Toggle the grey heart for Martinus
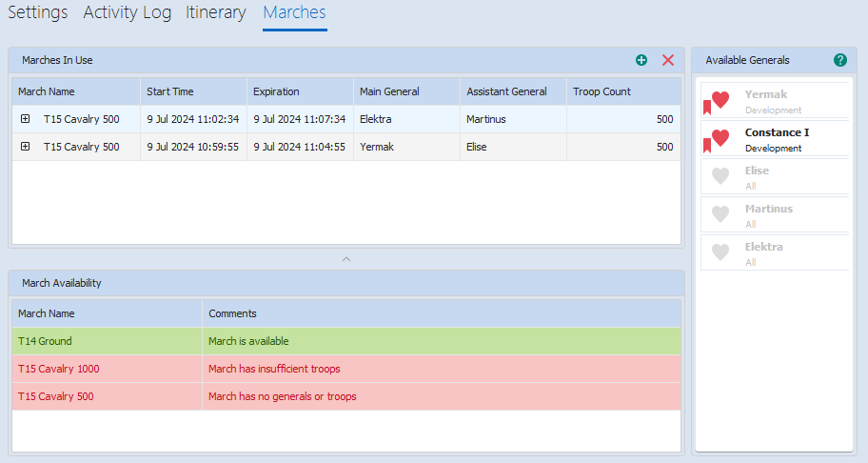 tap(720, 214)
